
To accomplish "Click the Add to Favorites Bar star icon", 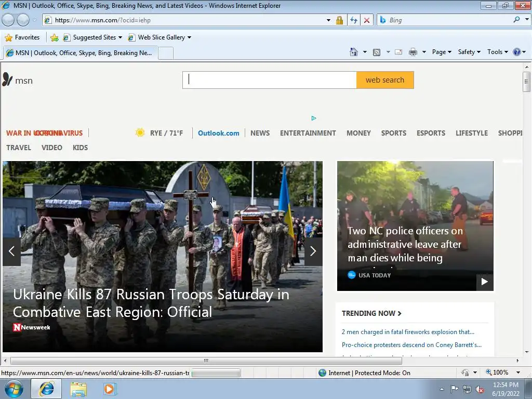I will (x=54, y=37).
